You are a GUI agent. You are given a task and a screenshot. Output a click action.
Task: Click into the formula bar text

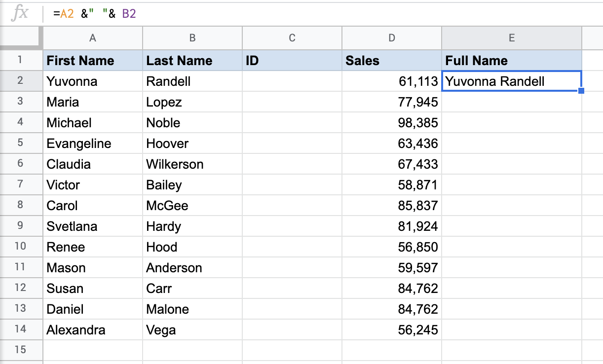[x=94, y=14]
